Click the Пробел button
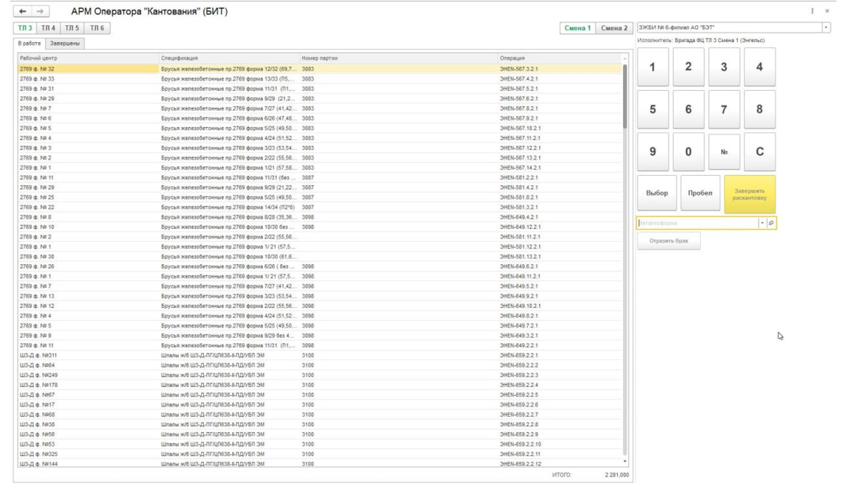The width and height of the screenshot is (843, 504). coord(700,193)
